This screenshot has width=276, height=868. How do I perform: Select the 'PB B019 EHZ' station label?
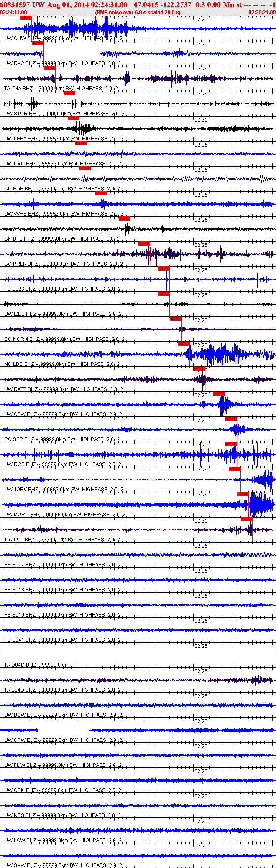(20, 615)
